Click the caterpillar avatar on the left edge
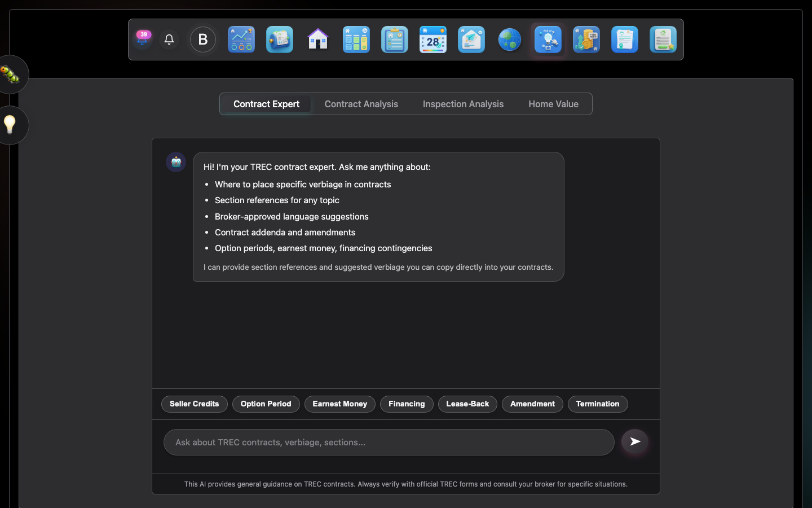 tap(11, 75)
